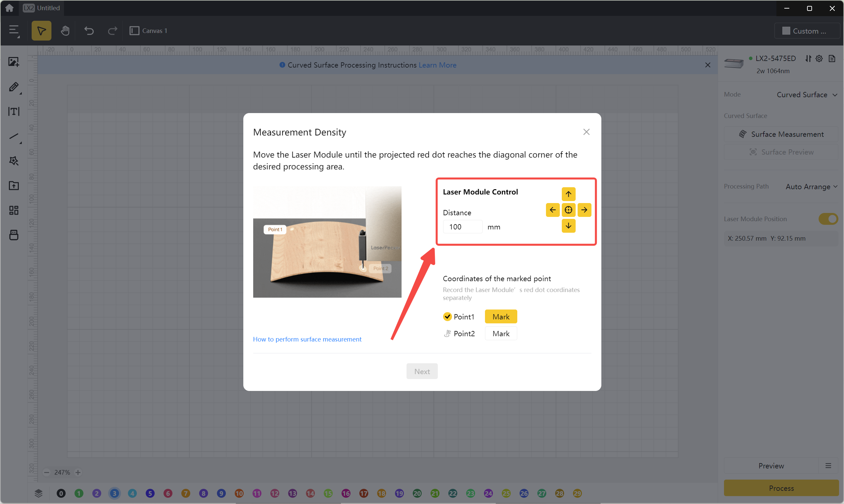Click the undo arrow in toolbar

(x=89, y=31)
